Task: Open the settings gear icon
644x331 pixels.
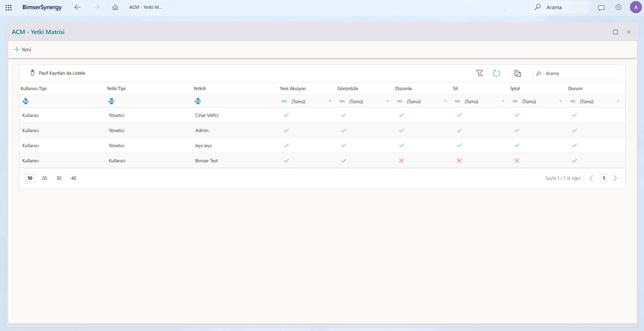Action: coord(618,8)
